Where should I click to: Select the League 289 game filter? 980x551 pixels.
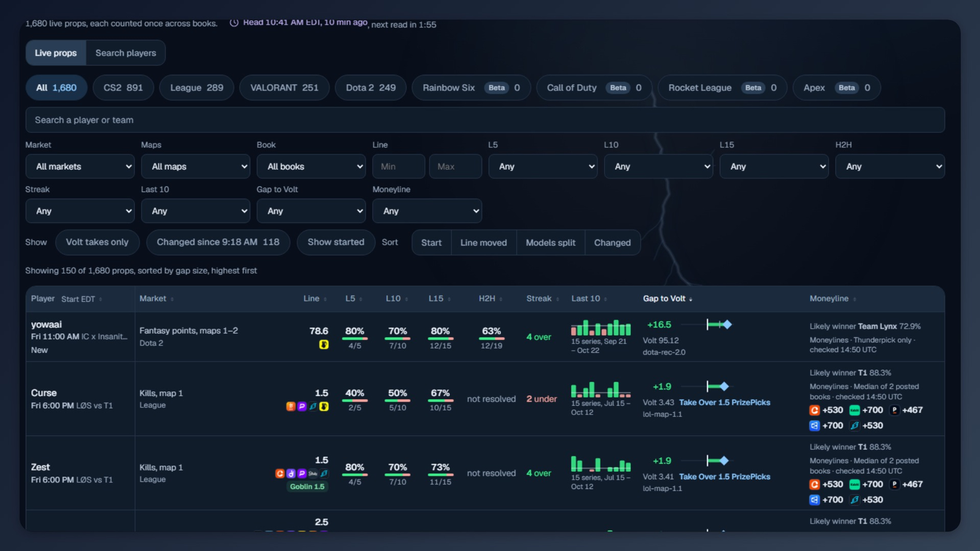click(x=197, y=88)
